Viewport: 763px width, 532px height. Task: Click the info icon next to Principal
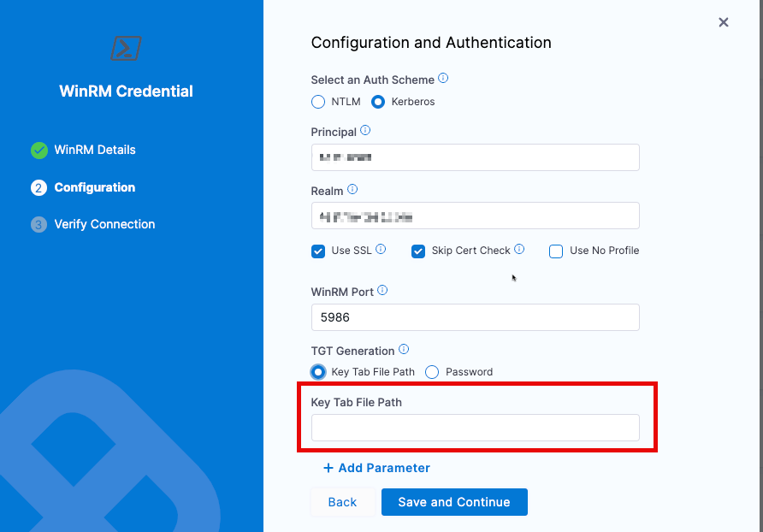[x=365, y=131]
